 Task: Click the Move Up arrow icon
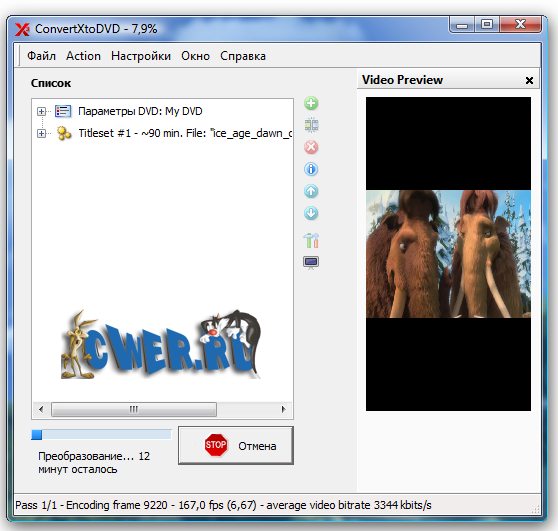[311, 191]
